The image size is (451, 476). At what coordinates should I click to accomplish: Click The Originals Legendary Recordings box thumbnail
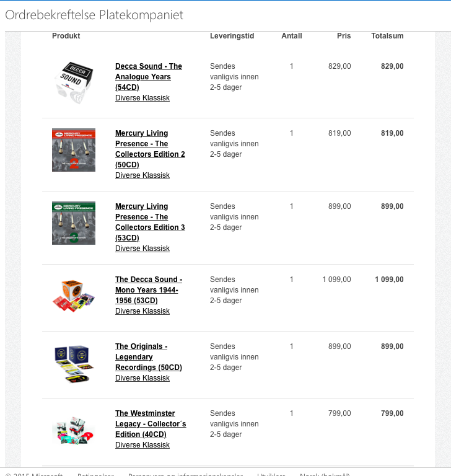(73, 363)
